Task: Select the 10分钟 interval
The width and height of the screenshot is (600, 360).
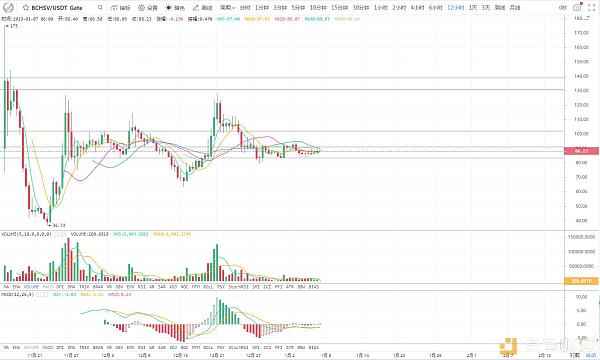Action: pos(318,7)
